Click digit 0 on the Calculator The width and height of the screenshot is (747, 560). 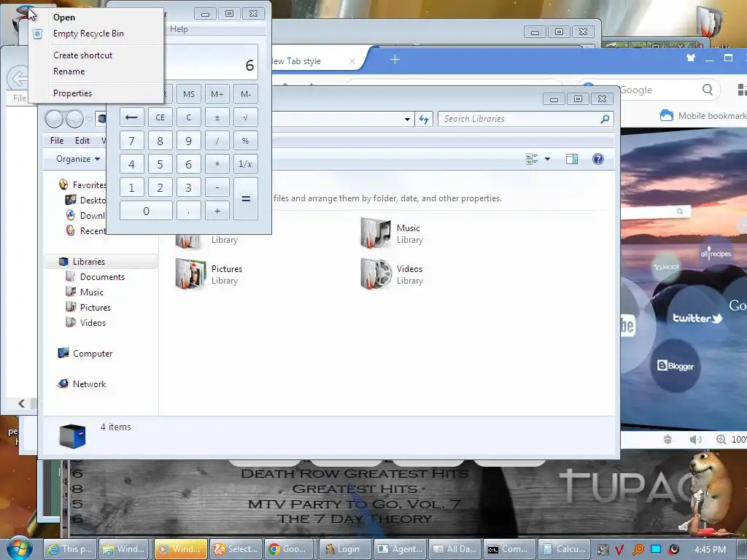pos(146,211)
